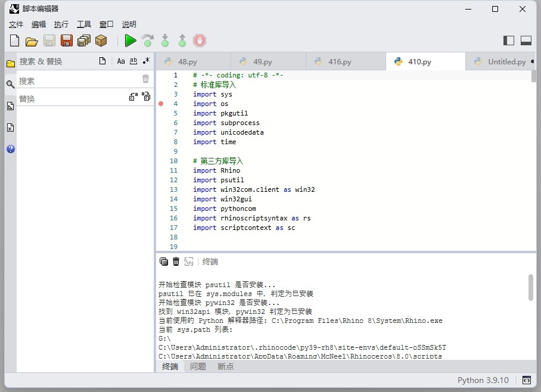
Task: Focus the 搜索 input field
Action: [x=79, y=81]
